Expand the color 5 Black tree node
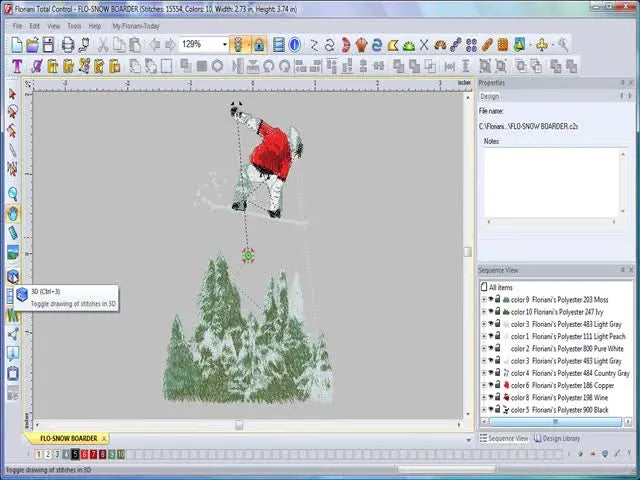This screenshot has height=480, width=640. pyautogui.click(x=484, y=410)
